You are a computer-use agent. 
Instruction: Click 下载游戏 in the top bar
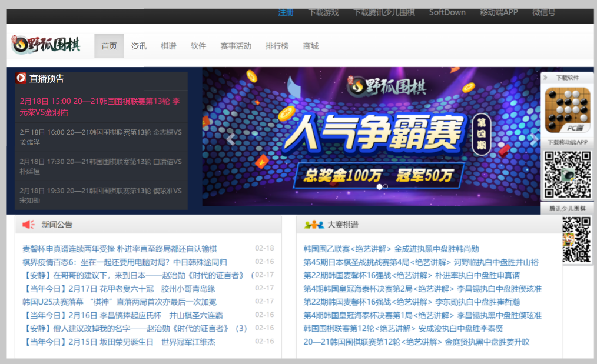[x=324, y=12]
